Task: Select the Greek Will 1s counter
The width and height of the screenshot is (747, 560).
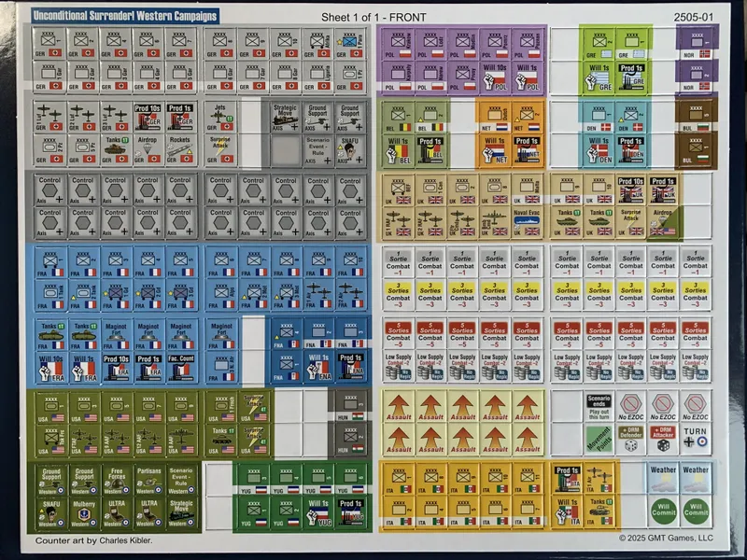Action: click(599, 77)
